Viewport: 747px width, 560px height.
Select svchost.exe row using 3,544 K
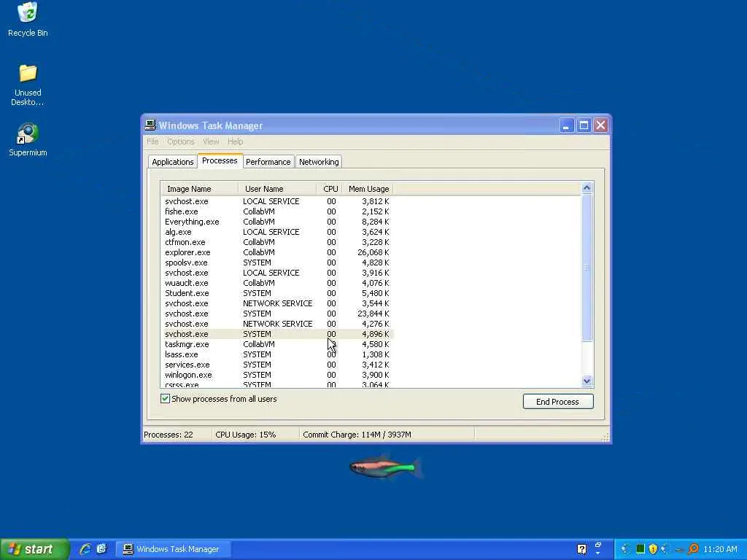277,303
